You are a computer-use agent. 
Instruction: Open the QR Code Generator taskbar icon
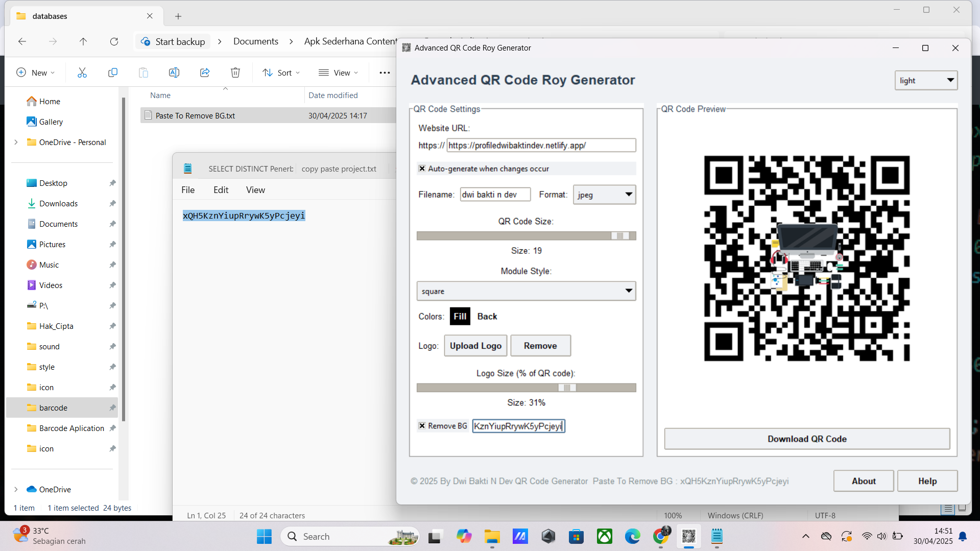[x=689, y=537]
